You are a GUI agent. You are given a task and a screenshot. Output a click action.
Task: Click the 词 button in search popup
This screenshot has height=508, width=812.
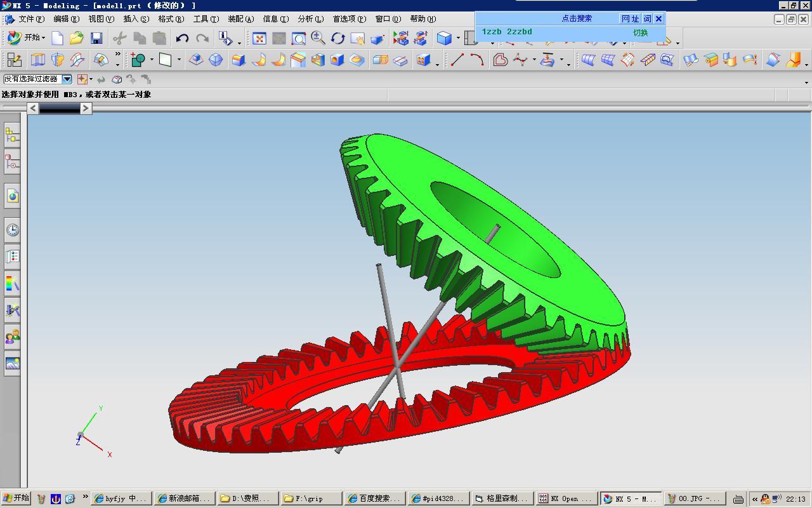tap(647, 18)
